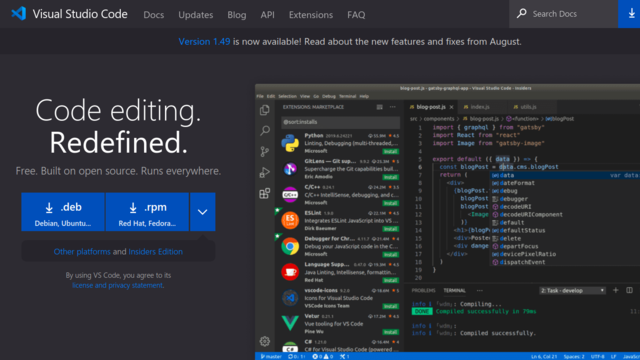Click Install button for the Python extension
Viewport: 640px width, 360px height.
[x=391, y=151]
